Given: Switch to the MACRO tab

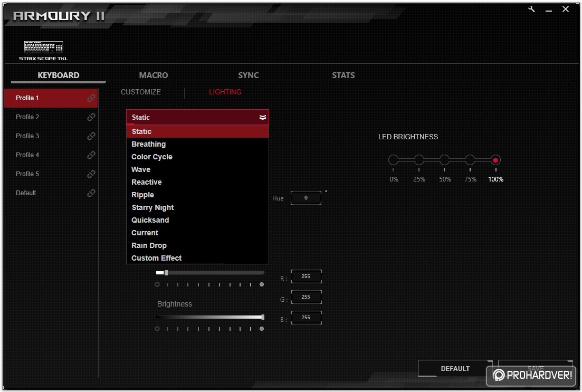Looking at the screenshot, I should [x=154, y=75].
